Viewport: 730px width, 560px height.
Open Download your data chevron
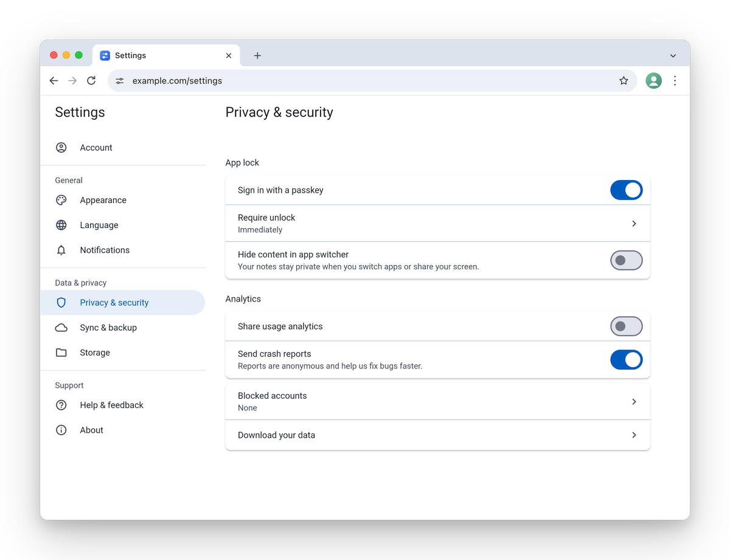tap(634, 435)
